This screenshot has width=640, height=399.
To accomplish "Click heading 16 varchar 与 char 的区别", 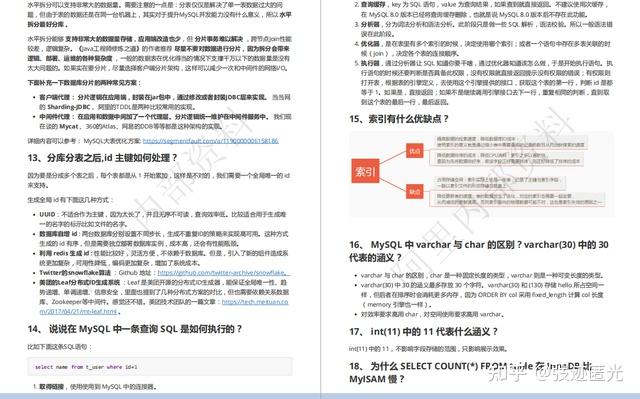I will point(479,251).
